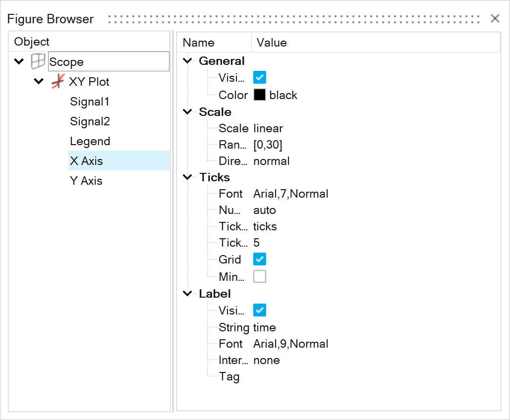Viewport: 510px width, 420px height.
Task: Collapse the XY Plot tree node
Action: click(x=39, y=82)
